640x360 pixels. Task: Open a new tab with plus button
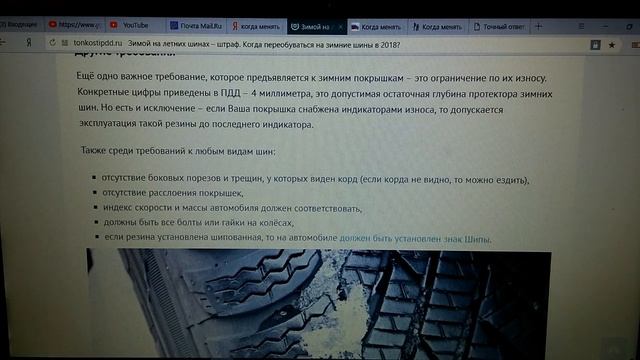(539, 27)
